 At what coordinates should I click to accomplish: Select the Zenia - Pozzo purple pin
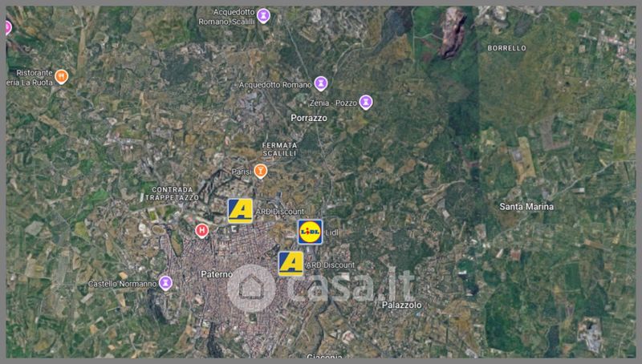(x=366, y=102)
